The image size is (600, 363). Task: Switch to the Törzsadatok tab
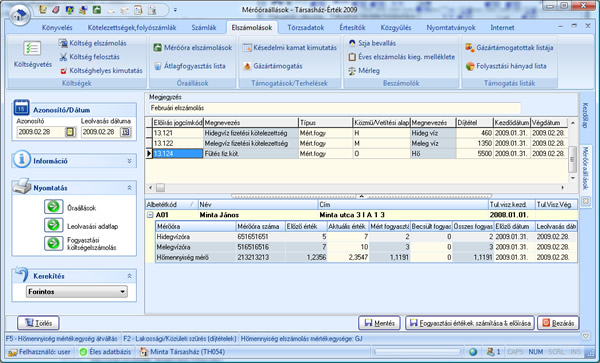[306, 28]
